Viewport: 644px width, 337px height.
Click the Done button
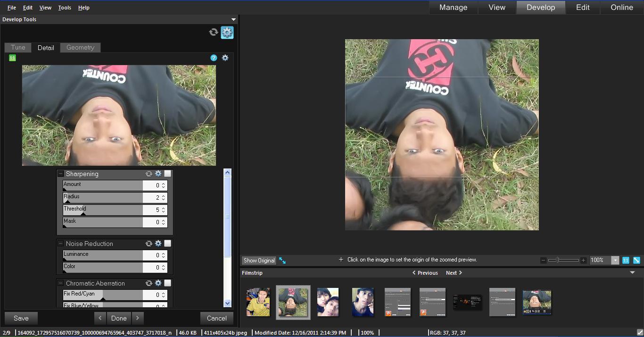(119, 318)
